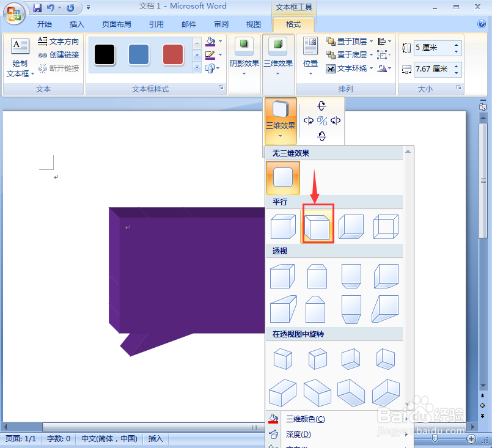Click the align objects icon
492x448 pixels.
point(381,41)
